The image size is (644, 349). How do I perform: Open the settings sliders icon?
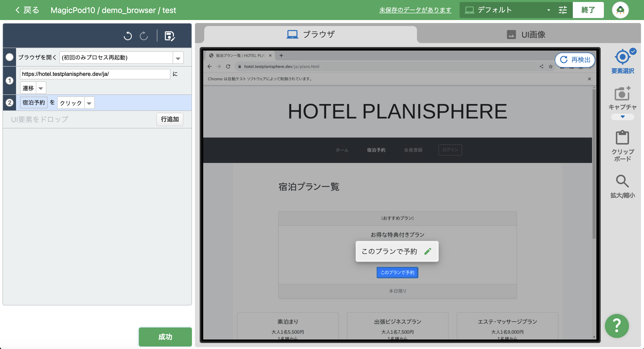563,10
